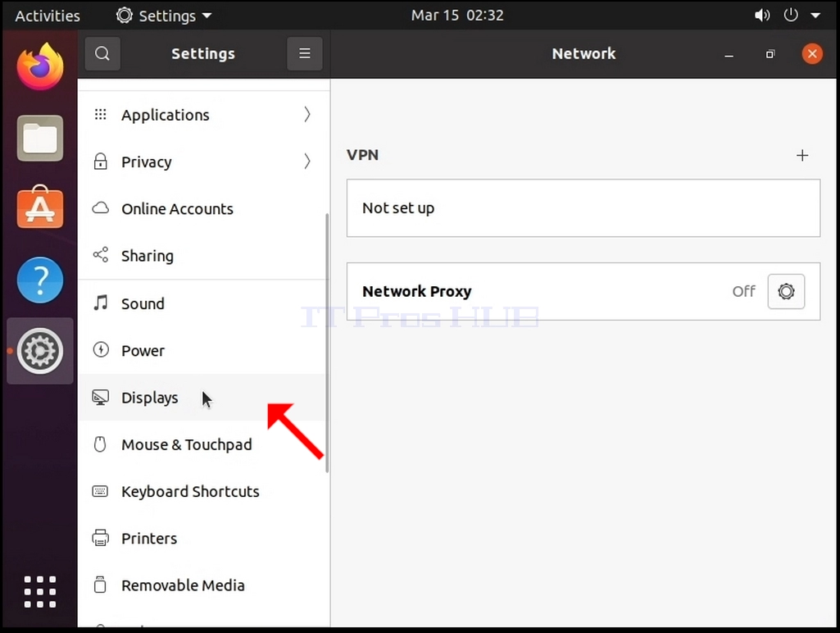The width and height of the screenshot is (840, 633).
Task: Expand Applications chevron in sidebar
Action: click(307, 114)
